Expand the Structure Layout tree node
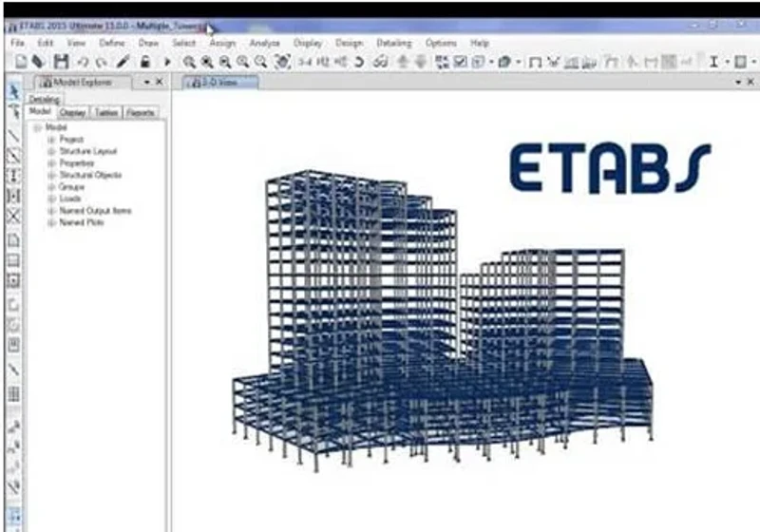Screen dimensions: 760x532 coord(51,151)
